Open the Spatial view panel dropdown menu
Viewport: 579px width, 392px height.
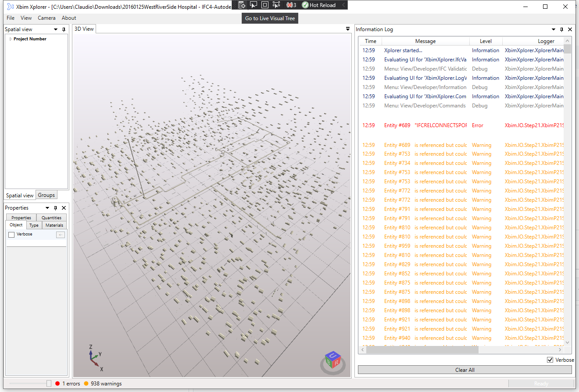tap(56, 29)
